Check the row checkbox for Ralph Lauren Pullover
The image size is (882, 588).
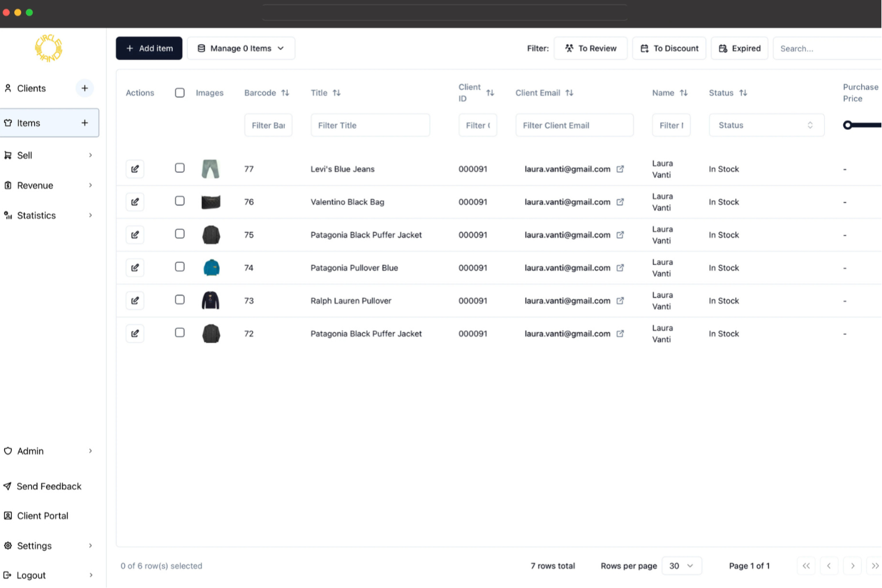(179, 300)
